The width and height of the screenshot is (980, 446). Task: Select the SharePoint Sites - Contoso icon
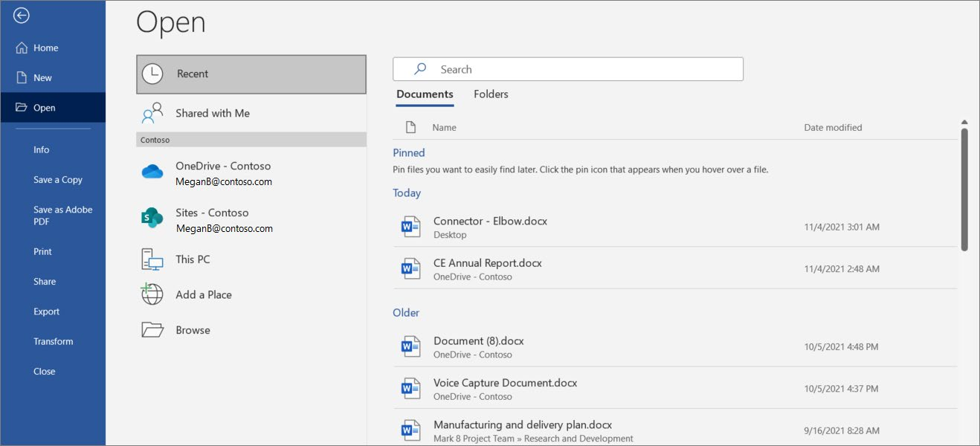(152, 219)
